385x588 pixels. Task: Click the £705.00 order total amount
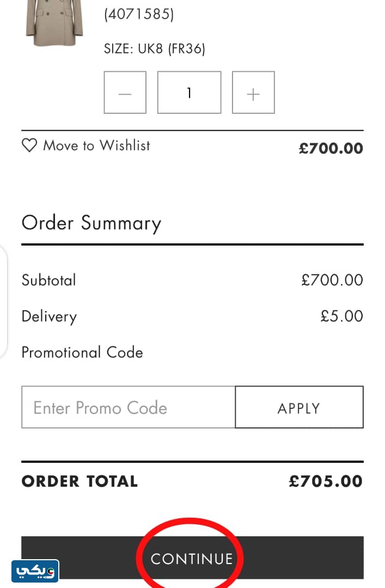(325, 481)
